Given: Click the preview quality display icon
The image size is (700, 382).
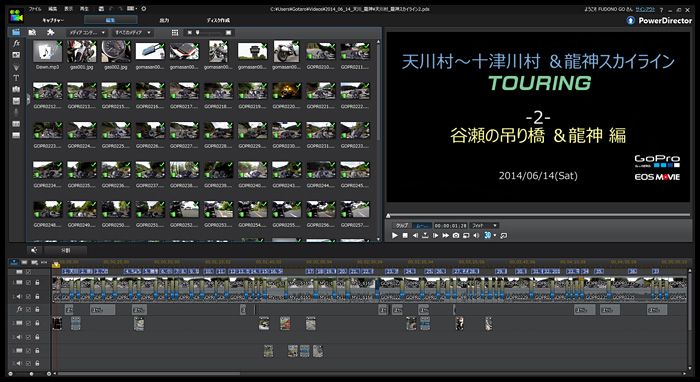Looking at the screenshot, I should point(466,235).
